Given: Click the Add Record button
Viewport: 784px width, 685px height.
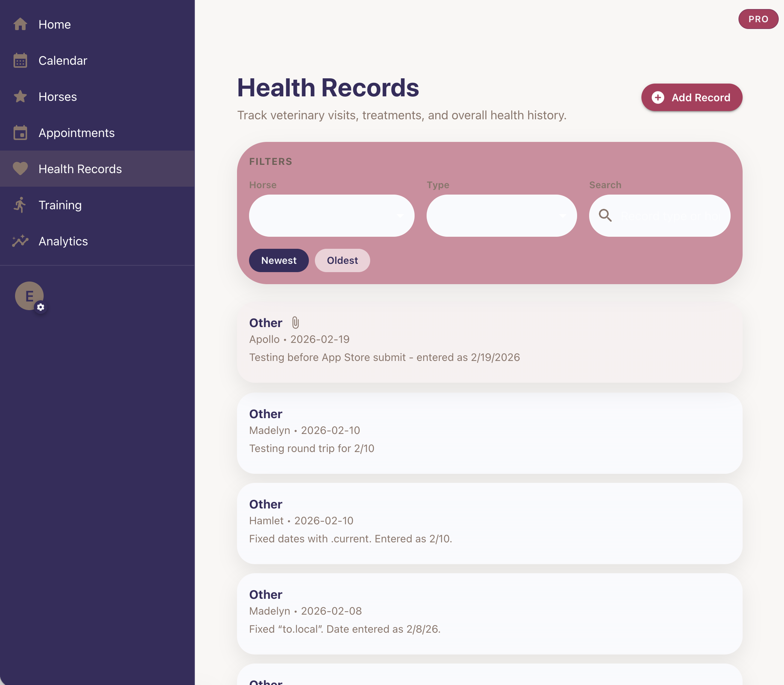Looking at the screenshot, I should coord(691,97).
